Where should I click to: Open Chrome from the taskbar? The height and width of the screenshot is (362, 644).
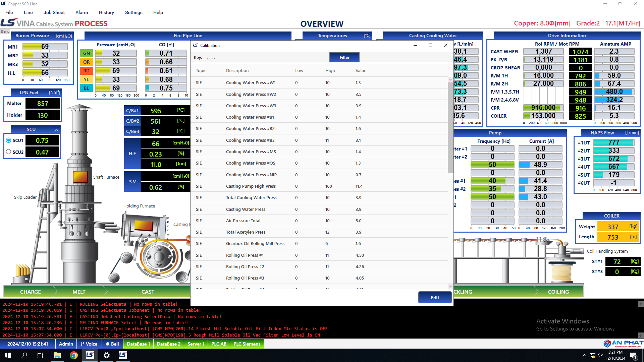tap(73, 355)
